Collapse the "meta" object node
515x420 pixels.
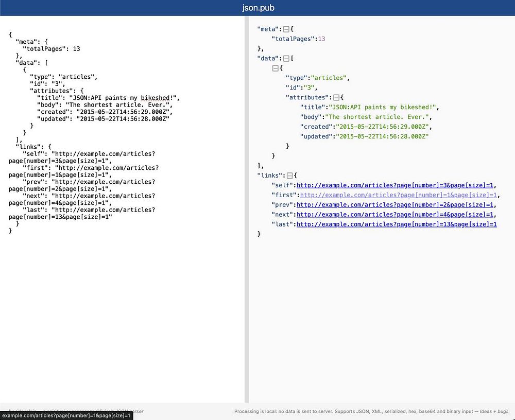click(286, 29)
